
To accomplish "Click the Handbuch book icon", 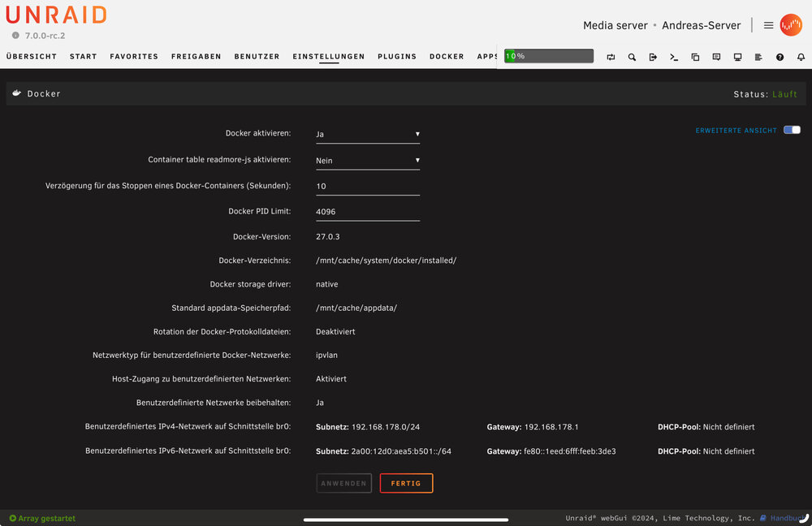I will [x=762, y=518].
